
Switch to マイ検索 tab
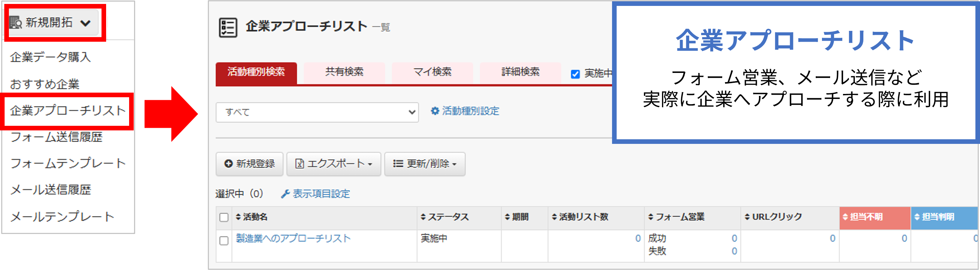(432, 72)
